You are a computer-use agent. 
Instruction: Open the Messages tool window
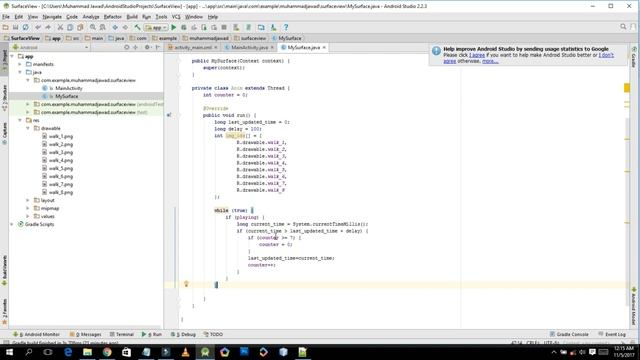coord(85,334)
